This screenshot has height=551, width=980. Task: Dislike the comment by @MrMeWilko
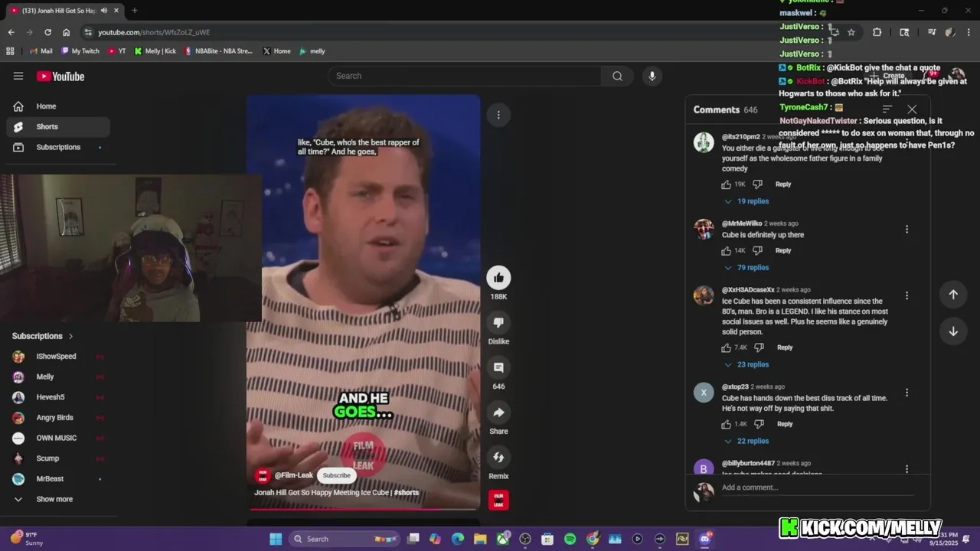coord(757,250)
